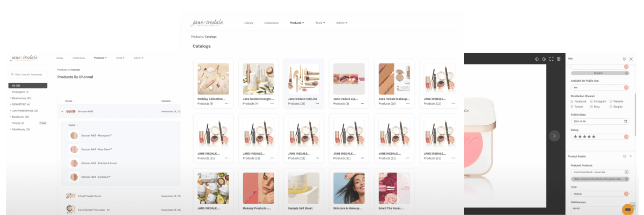Check the Facebook distribution channel box
644x215 pixels.
572,101
